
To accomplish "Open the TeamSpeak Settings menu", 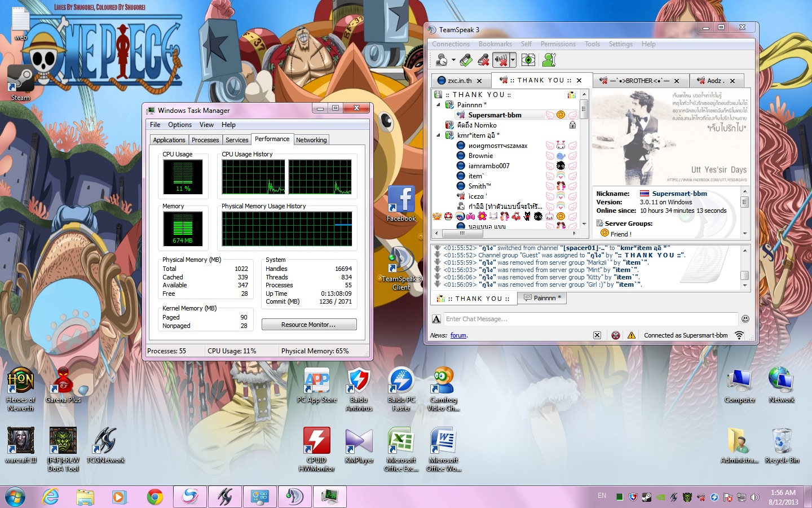I will click(620, 44).
